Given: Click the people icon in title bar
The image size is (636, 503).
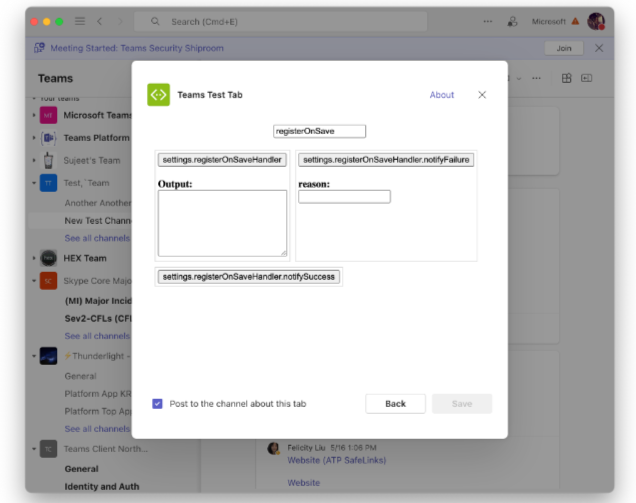Looking at the screenshot, I should point(512,21).
